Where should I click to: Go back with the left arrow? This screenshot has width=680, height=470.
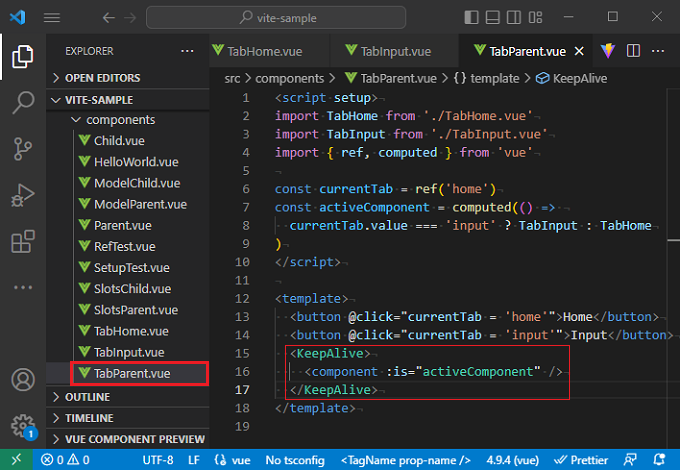click(x=108, y=18)
